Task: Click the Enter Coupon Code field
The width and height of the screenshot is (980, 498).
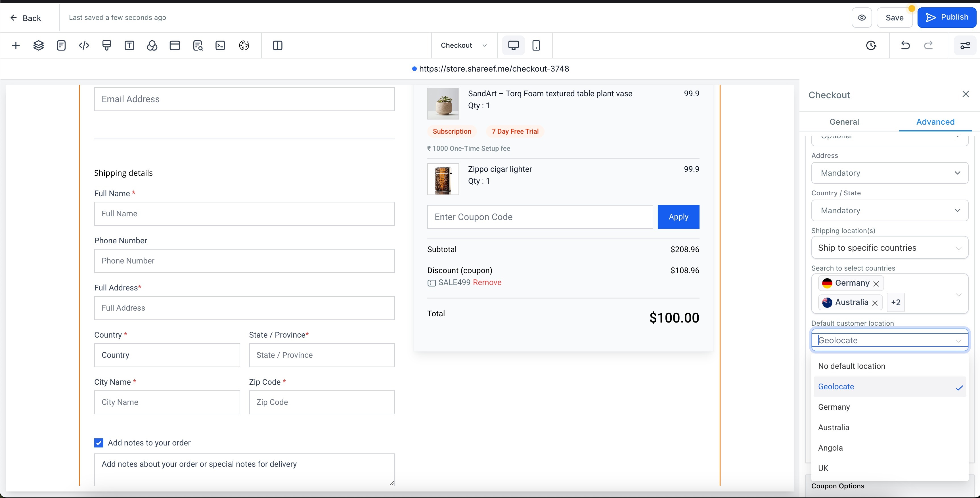Action: 539,217
